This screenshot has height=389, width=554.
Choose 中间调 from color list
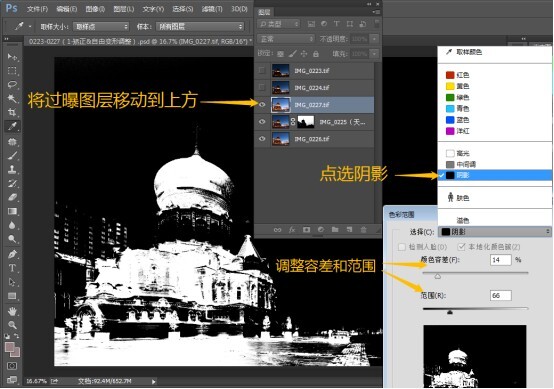pos(495,164)
